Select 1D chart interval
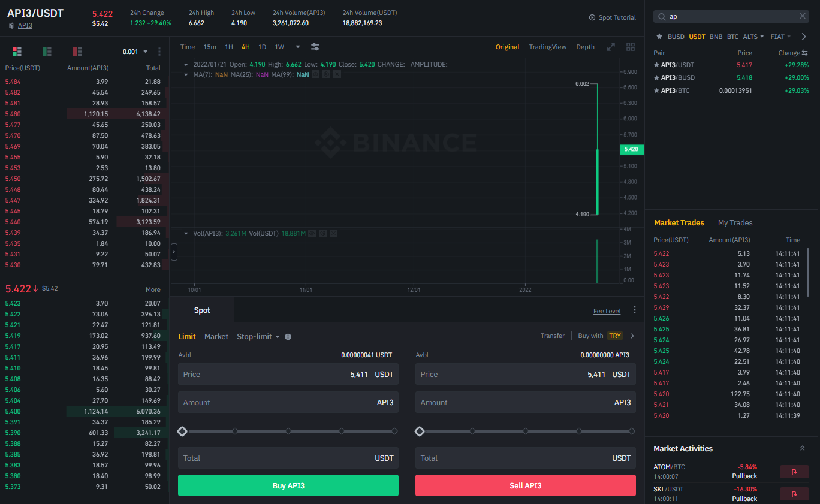The image size is (820, 504). [x=262, y=47]
